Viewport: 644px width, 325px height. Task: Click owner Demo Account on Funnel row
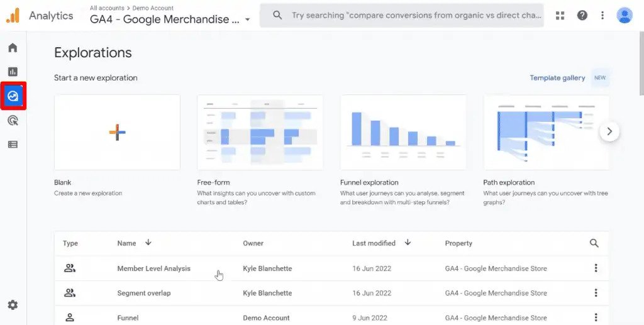[266, 317]
